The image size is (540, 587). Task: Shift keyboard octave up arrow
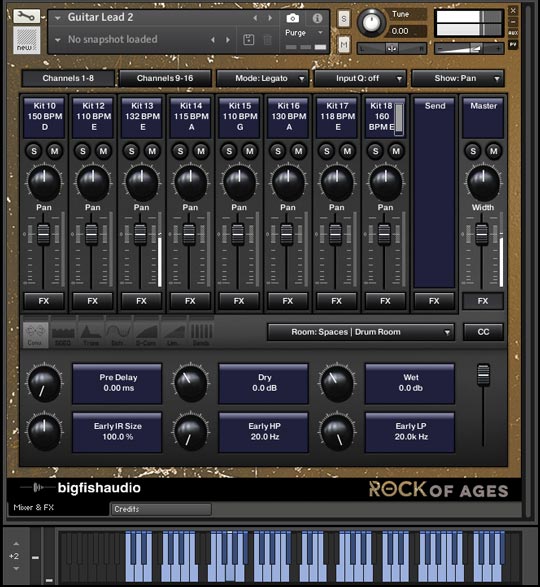click(16, 544)
